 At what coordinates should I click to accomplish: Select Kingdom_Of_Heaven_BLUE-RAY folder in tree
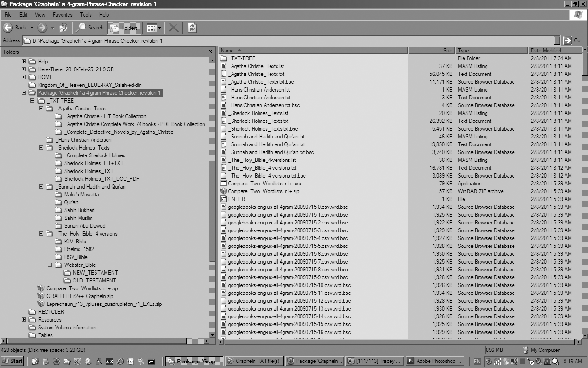tap(90, 85)
